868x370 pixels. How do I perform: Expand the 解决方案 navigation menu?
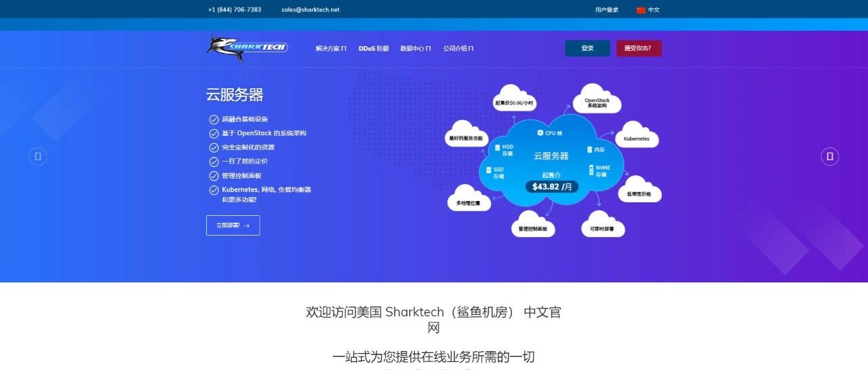331,48
